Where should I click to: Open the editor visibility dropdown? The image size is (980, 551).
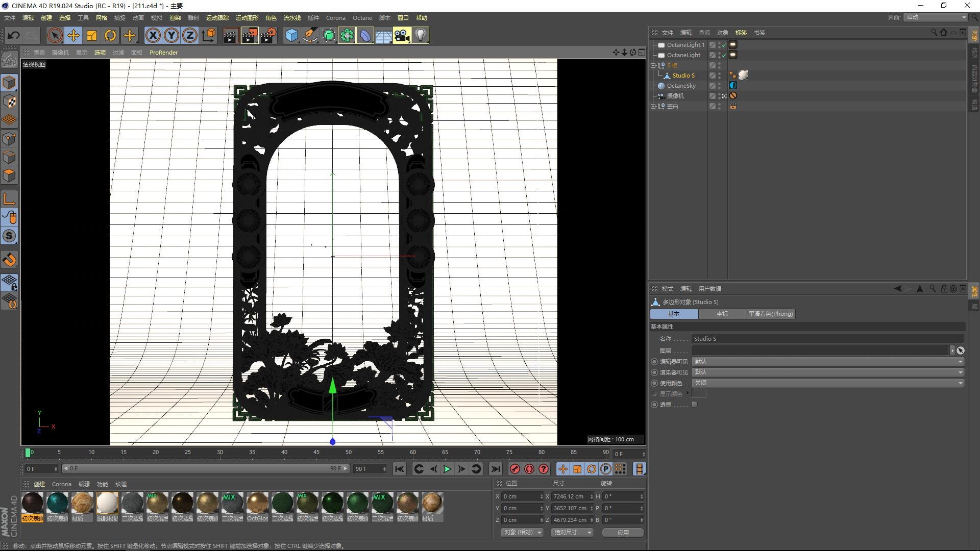[x=828, y=361]
